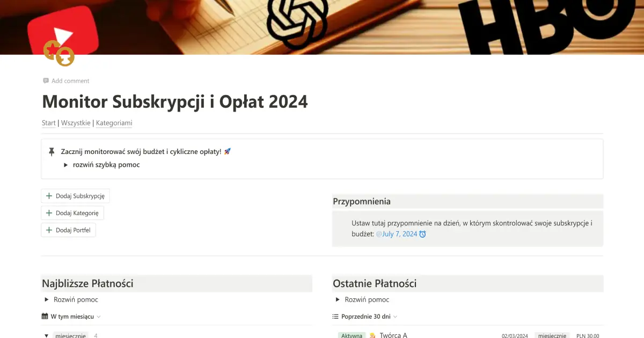Click the calendar icon beside W tym miesiącu
The image size is (644, 338).
click(45, 316)
